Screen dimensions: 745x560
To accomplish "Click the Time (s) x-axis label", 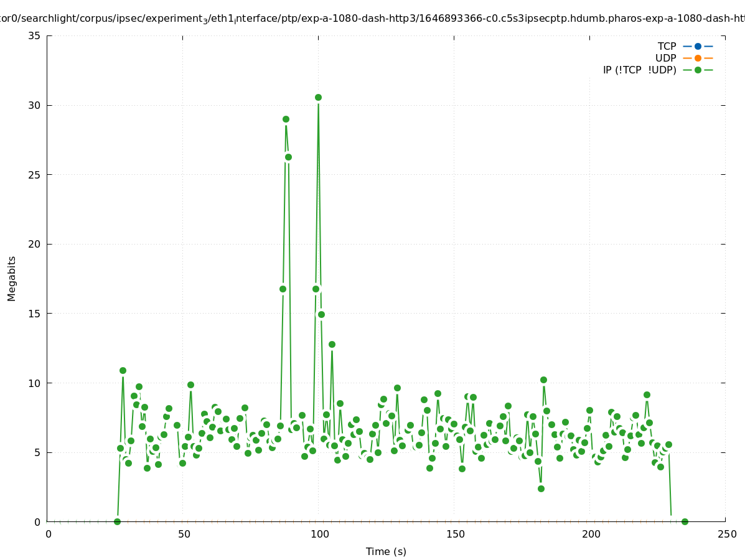I will point(386,551).
